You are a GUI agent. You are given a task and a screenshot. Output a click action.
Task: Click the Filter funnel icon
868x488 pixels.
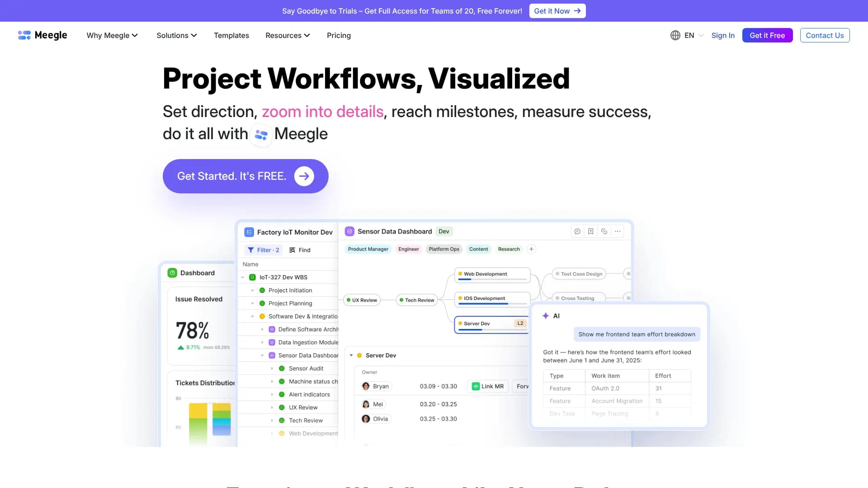pos(250,250)
